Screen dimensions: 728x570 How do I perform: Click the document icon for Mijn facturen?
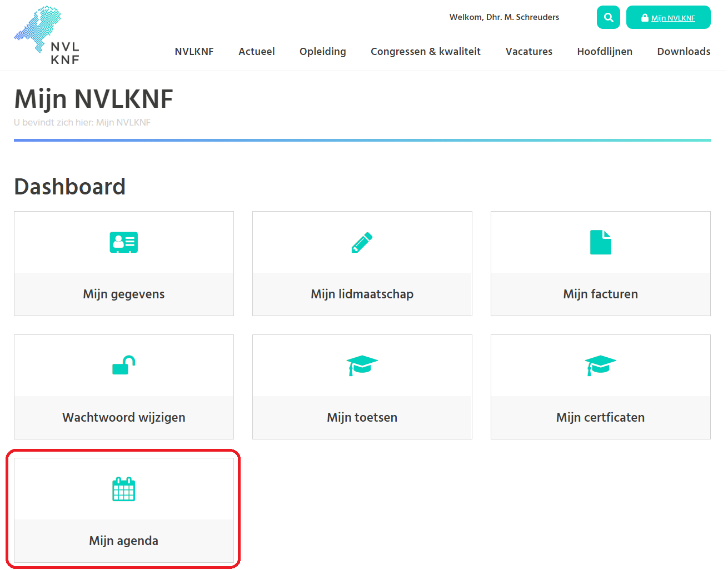(x=601, y=242)
